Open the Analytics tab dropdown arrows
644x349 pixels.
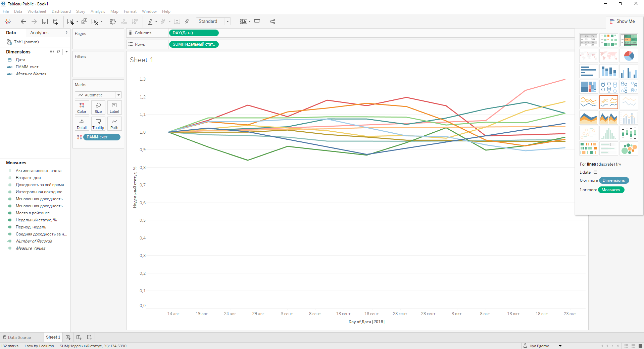point(66,33)
